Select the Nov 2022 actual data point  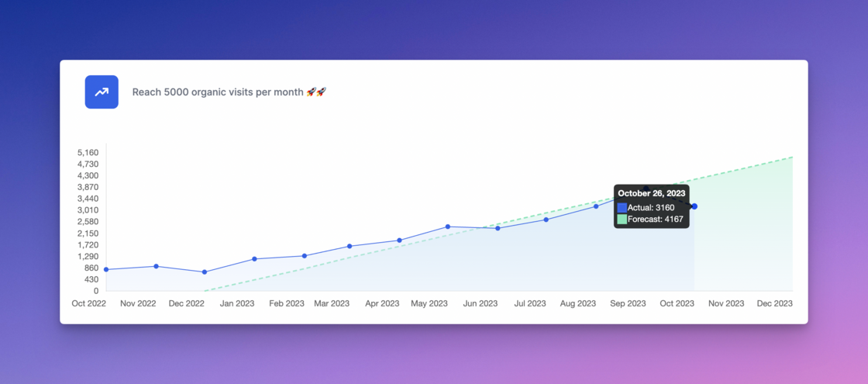(x=156, y=266)
